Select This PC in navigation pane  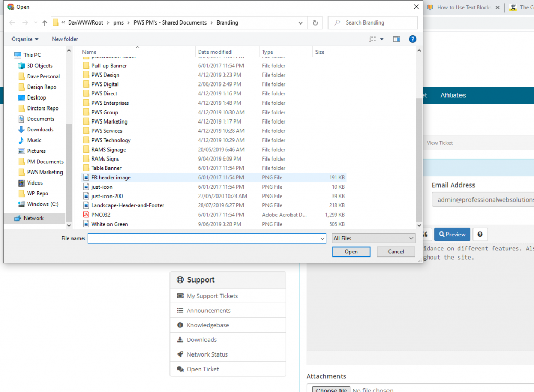[x=32, y=55]
